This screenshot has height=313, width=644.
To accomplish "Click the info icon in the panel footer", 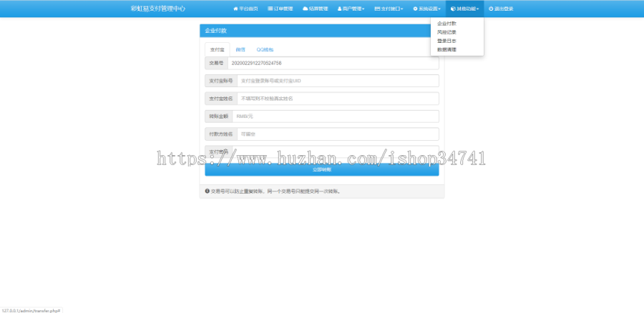I will pyautogui.click(x=208, y=192).
